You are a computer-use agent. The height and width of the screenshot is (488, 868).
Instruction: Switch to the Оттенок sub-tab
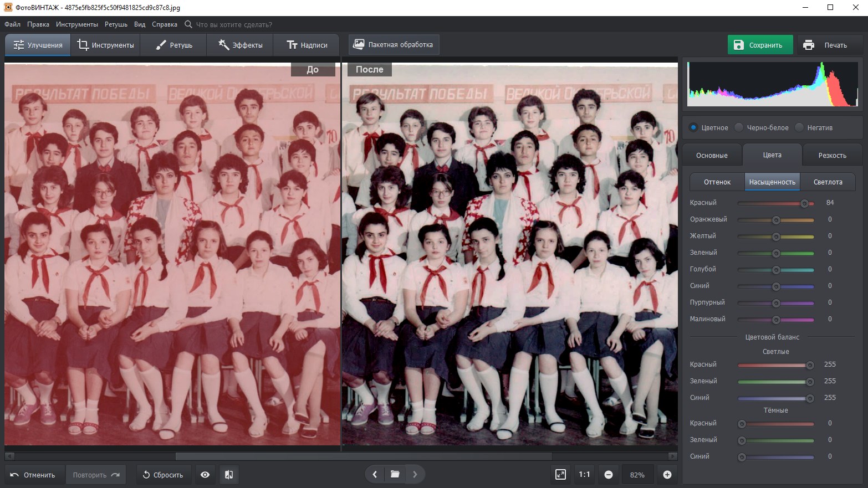tap(717, 182)
